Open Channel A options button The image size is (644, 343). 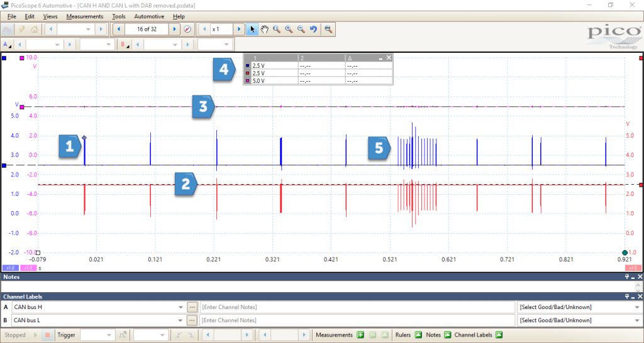click(8, 45)
